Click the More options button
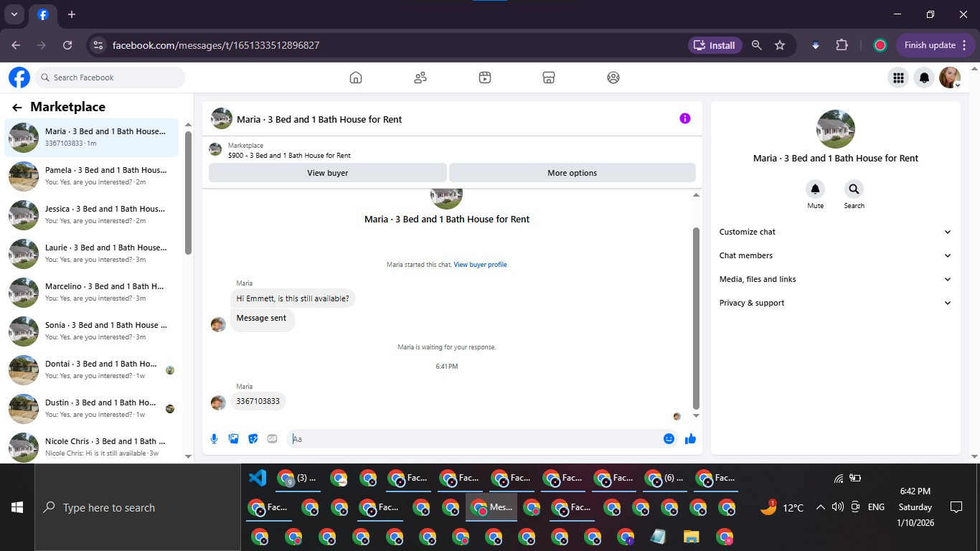Image resolution: width=980 pixels, height=551 pixels. [x=572, y=172]
